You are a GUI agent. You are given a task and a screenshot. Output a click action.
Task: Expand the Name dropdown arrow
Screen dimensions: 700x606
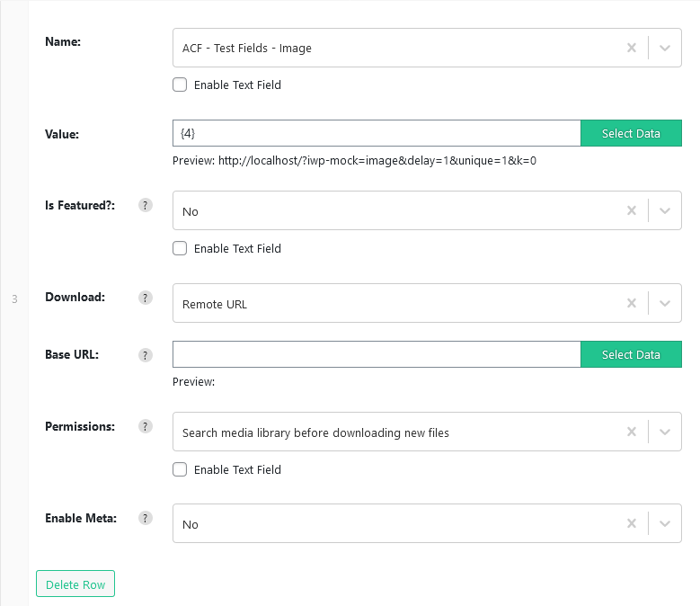(665, 48)
